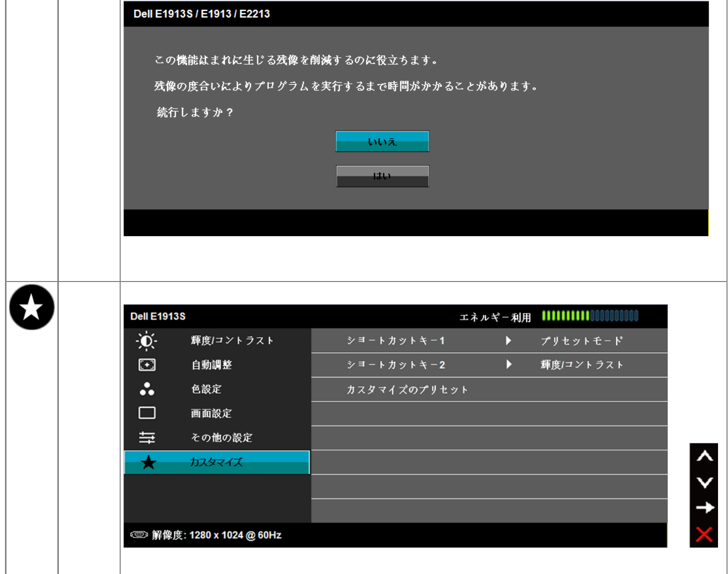This screenshot has height=574, width=728.
Task: Click the right arrow navigation button
Action: click(x=705, y=508)
